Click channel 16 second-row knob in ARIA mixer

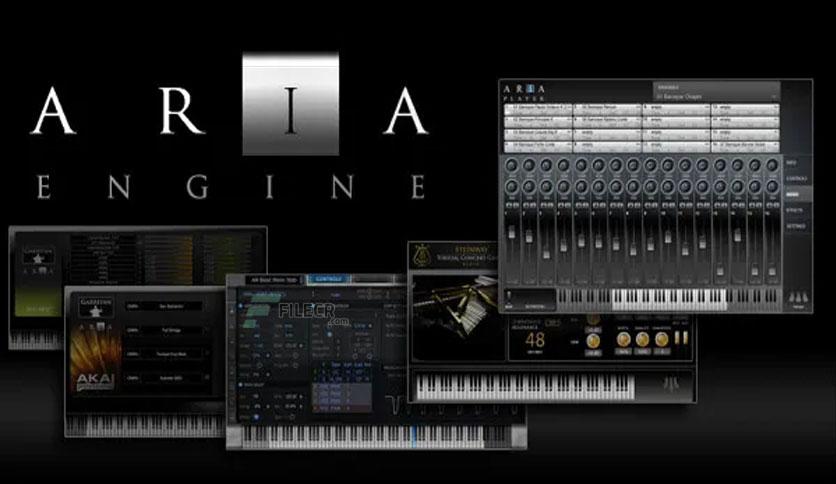(772, 187)
